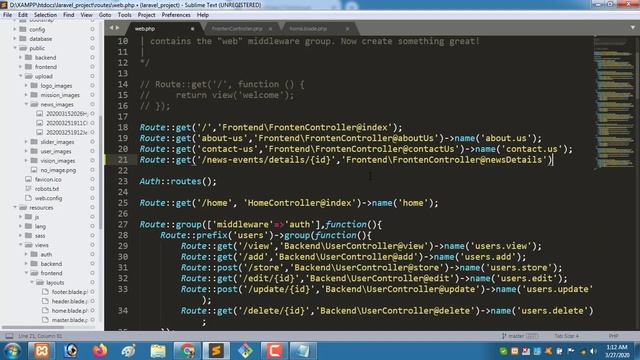Open footer.blade.php file in sidebar
This screenshot has width=640, height=360.
[69, 292]
